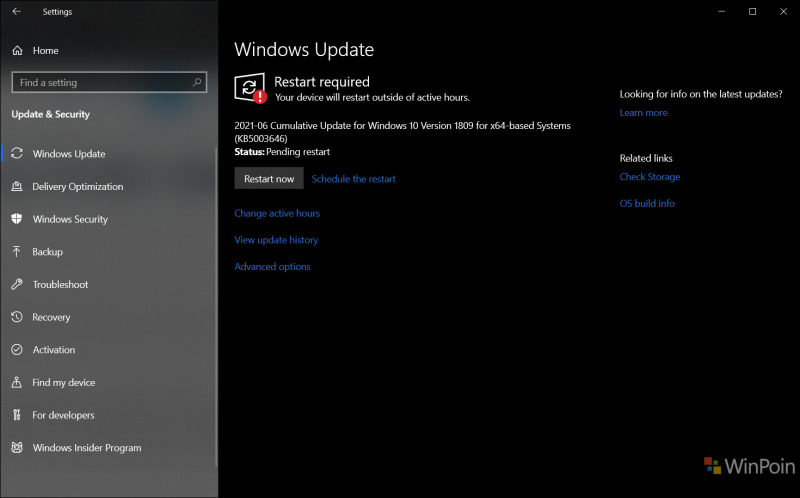The height and width of the screenshot is (498, 800).
Task: Click Schedule the restart link
Action: coord(354,179)
